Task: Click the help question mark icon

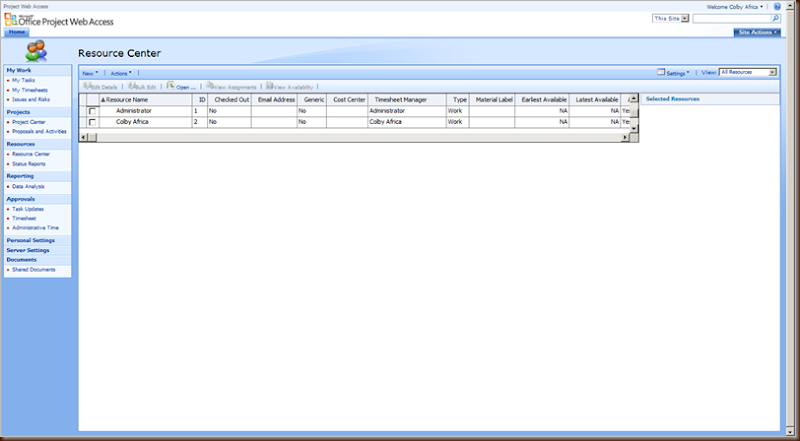Action: pyautogui.click(x=777, y=7)
